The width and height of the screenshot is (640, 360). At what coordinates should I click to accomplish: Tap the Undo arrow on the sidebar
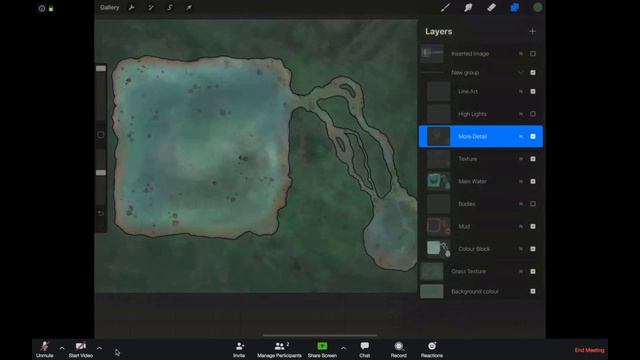[x=101, y=213]
